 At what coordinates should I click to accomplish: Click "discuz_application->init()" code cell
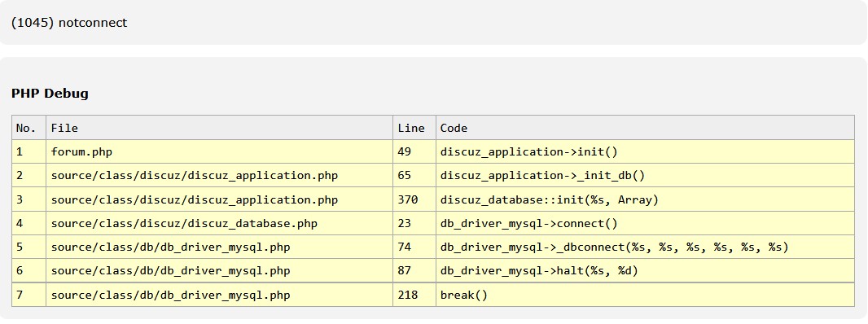click(645, 151)
